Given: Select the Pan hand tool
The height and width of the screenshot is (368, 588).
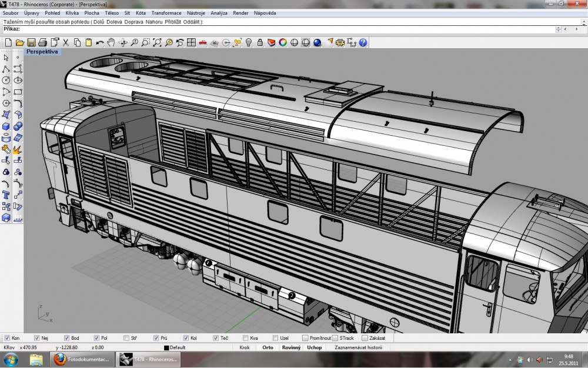Looking at the screenshot, I should (111, 43).
